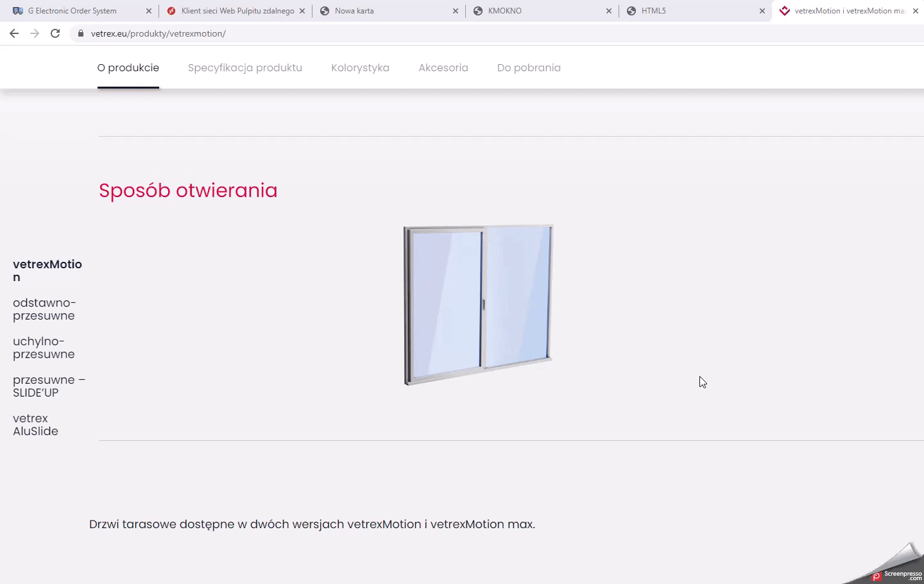
Task: Click the browser forward arrow
Action: tap(35, 33)
